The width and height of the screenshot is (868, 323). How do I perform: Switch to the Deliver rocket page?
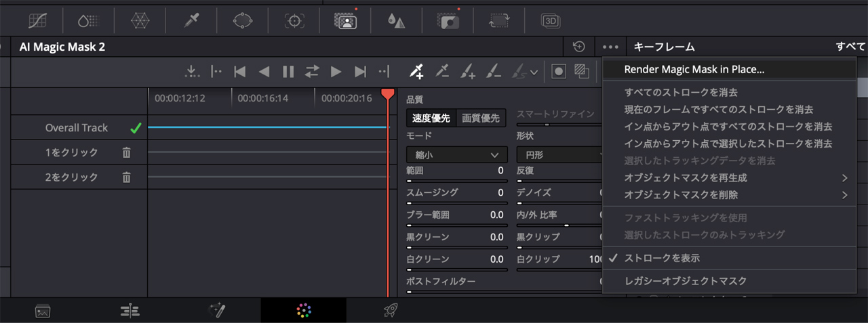[390, 311]
